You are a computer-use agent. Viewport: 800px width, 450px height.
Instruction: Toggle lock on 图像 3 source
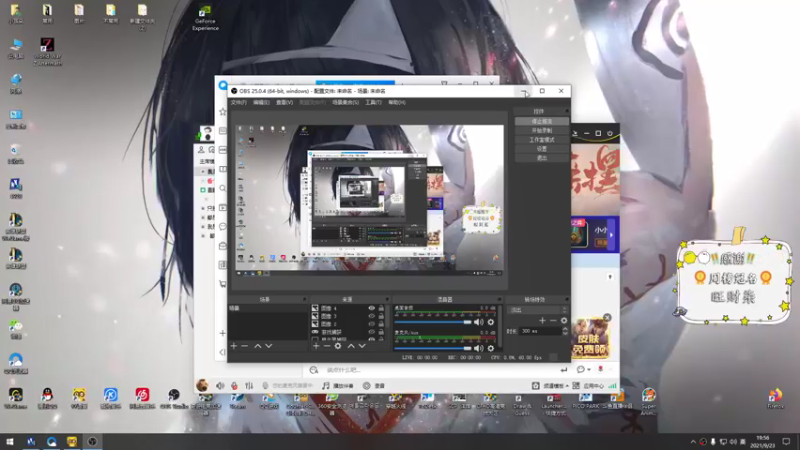(381, 316)
